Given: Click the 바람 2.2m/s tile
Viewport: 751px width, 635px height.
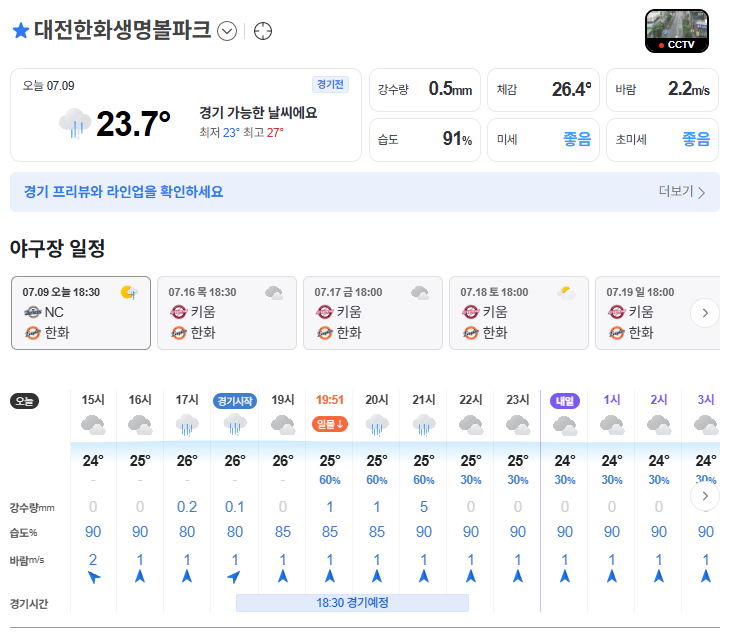Looking at the screenshot, I should [662, 90].
